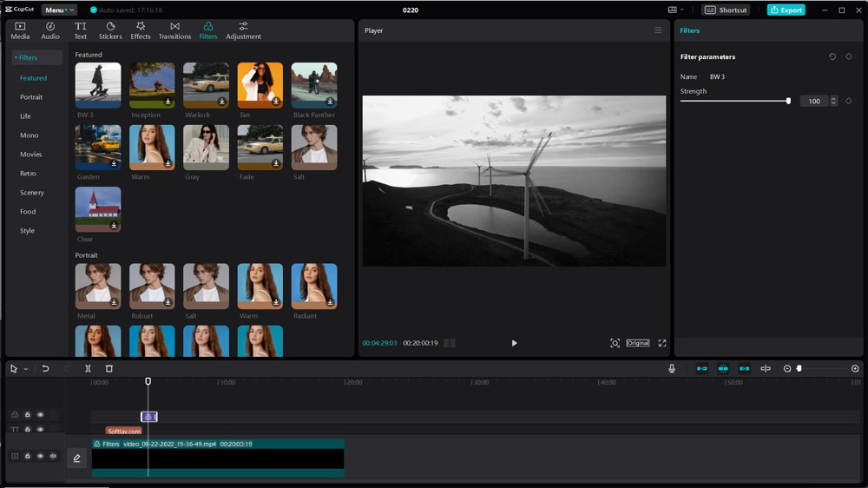Toggle preview axis
This screenshot has width=868, height=488.
point(766,368)
